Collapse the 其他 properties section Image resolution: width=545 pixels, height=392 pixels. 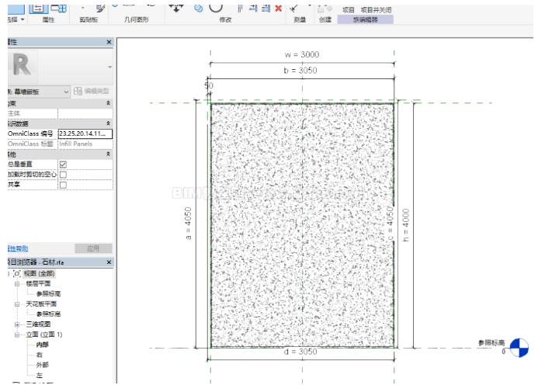pyautogui.click(x=108, y=154)
